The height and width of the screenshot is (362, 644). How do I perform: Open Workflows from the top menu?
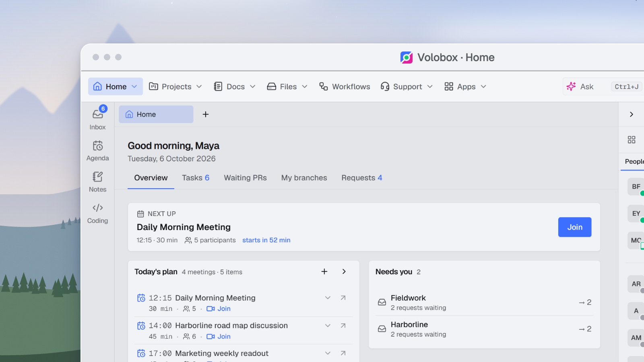tap(345, 86)
